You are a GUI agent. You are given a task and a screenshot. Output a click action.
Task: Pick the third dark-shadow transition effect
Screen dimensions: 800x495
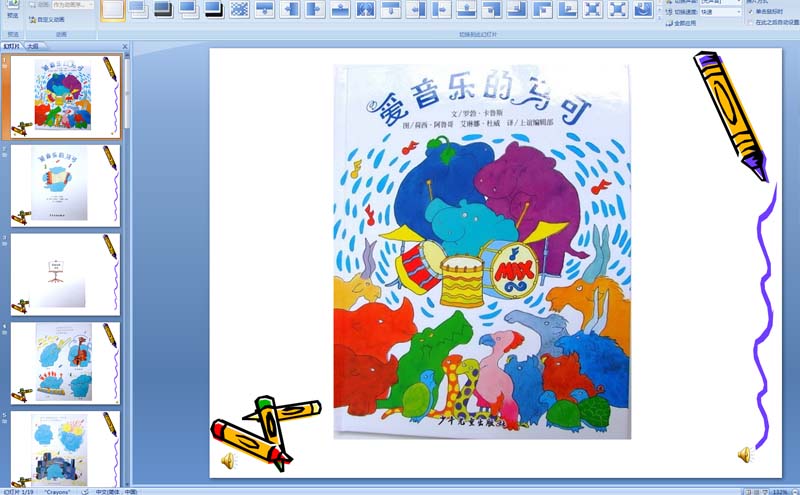[x=163, y=9]
